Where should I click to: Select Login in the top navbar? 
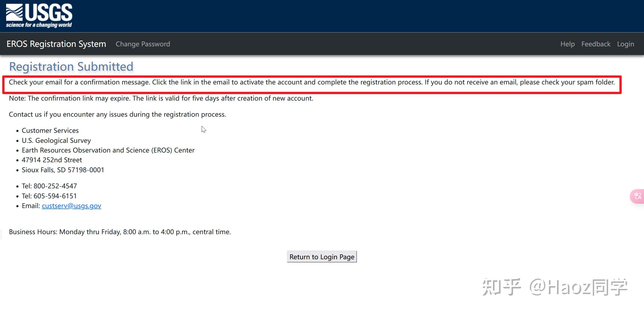(x=625, y=44)
